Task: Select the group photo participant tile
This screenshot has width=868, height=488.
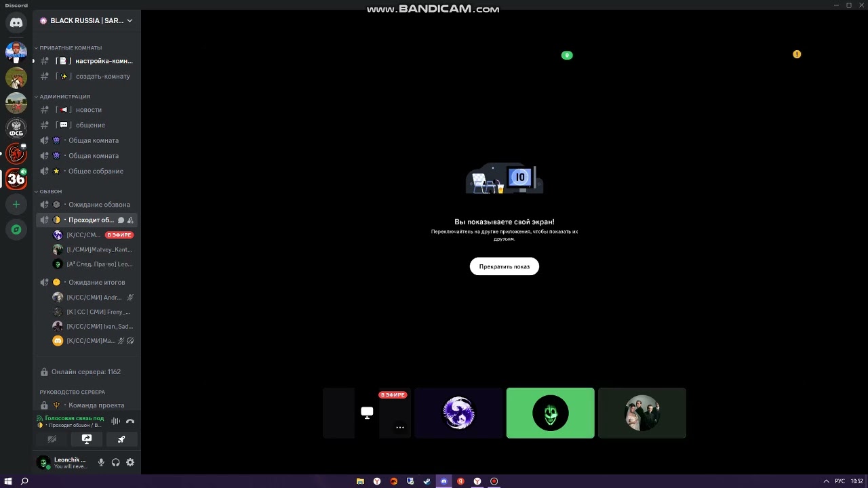Action: pos(642,413)
